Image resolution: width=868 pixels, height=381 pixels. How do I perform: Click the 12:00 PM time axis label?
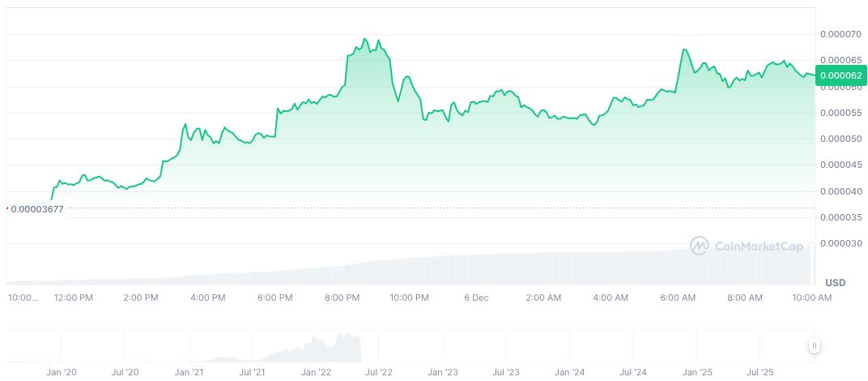click(74, 298)
